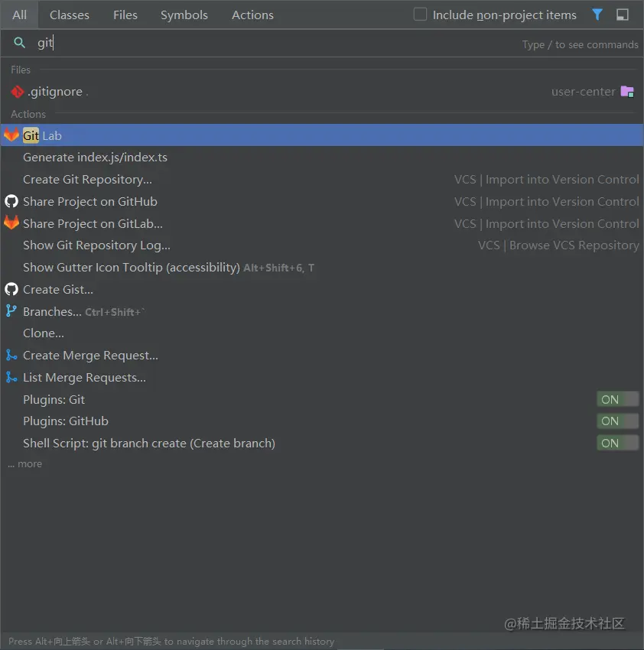Click GitHub icon next to Share Project on GitHub
The image size is (644, 650).
point(11,201)
